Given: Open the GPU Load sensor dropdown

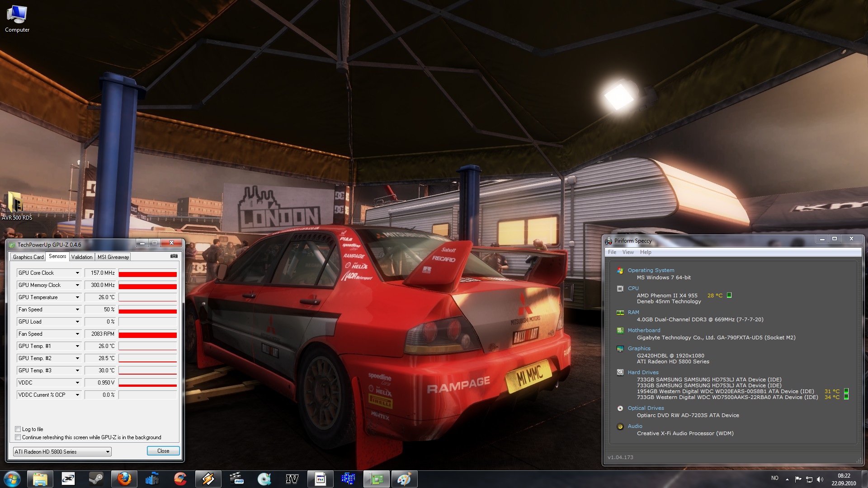Looking at the screenshot, I should (x=78, y=322).
